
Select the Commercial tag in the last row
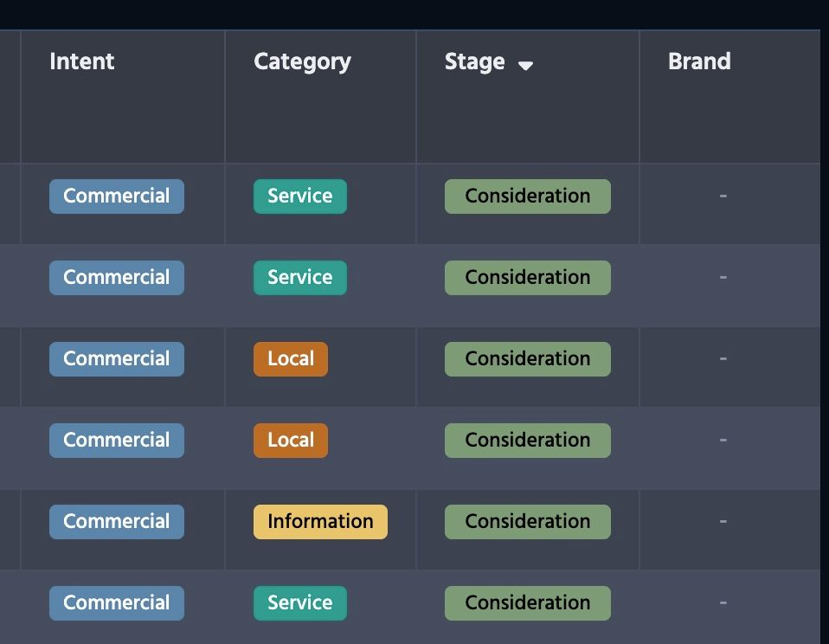pyautogui.click(x=116, y=603)
